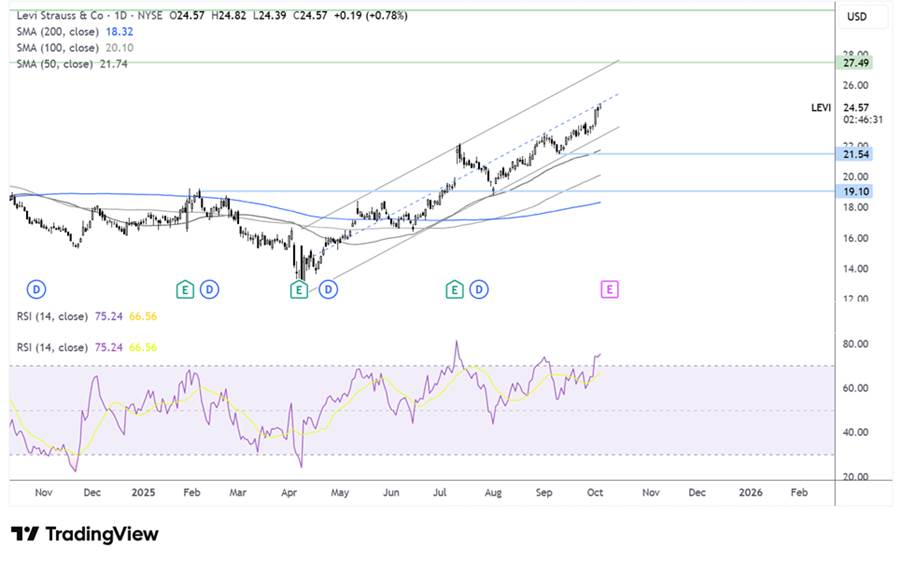Click the purple upcoming earnings E marker
The width and height of the screenshot is (902, 562).
point(609,289)
